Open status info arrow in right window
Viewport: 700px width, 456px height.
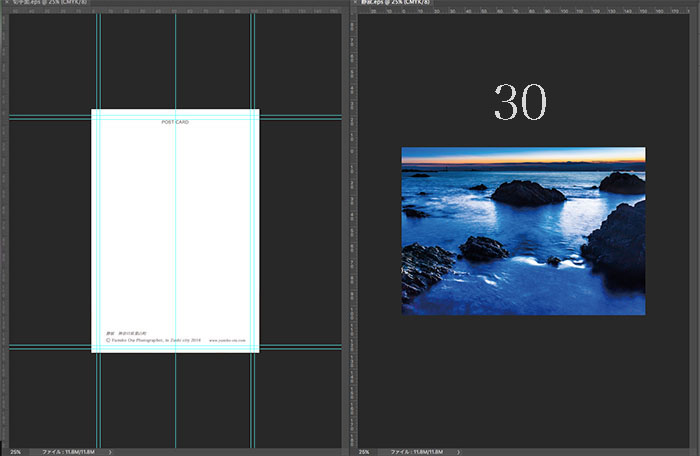458,452
